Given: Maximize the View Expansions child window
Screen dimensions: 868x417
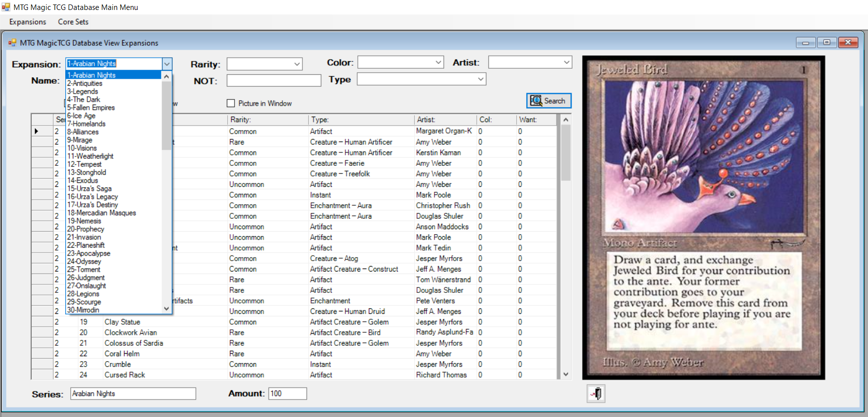Looking at the screenshot, I should point(827,42).
